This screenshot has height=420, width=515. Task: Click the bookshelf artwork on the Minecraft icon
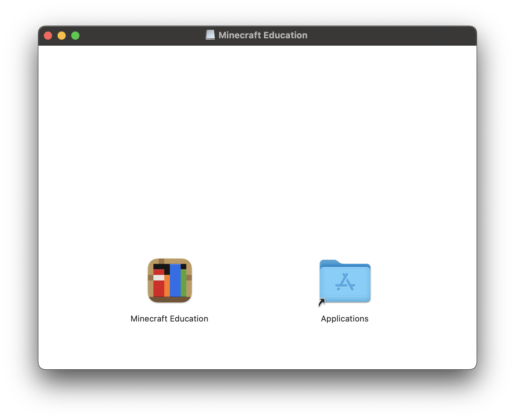[169, 280]
